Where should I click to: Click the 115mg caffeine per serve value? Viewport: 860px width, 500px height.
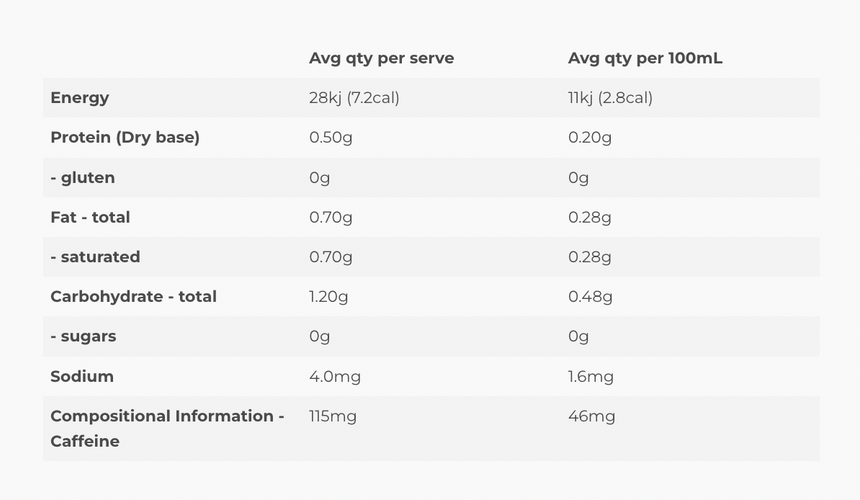tap(333, 417)
